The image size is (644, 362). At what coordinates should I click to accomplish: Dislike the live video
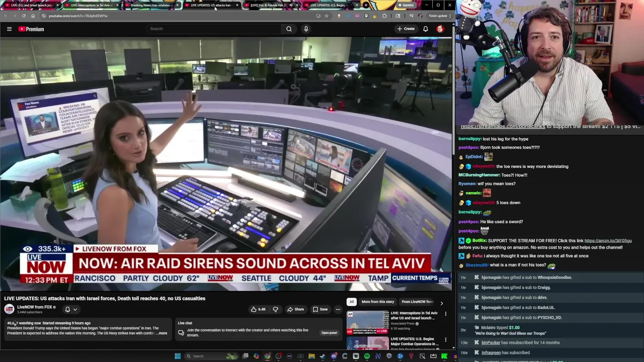pyautogui.click(x=275, y=309)
